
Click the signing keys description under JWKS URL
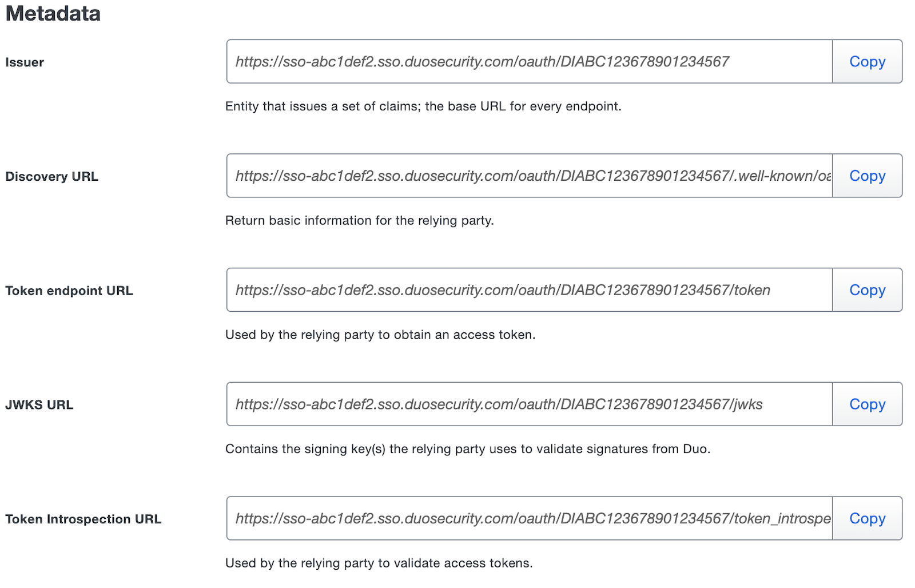coord(467,449)
